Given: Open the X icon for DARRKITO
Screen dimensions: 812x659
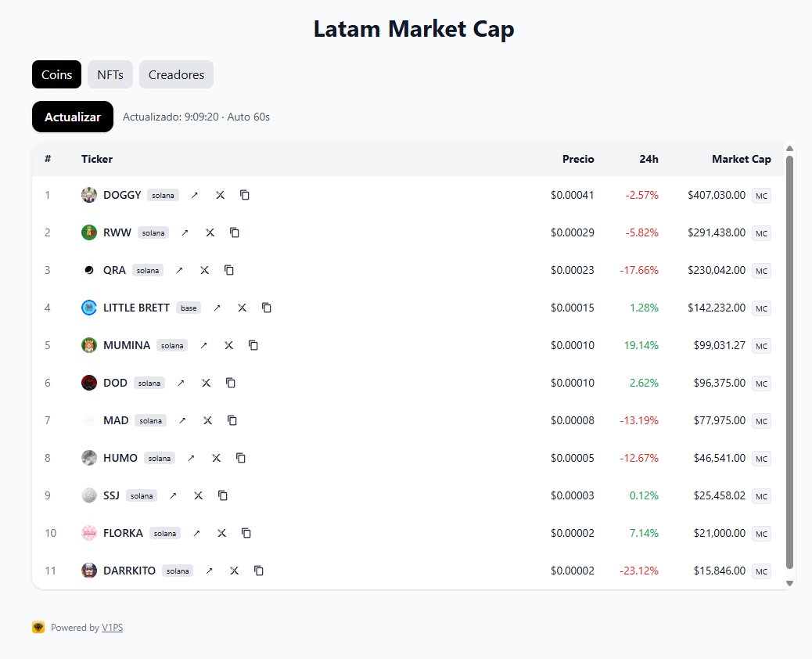Looking at the screenshot, I should tap(234, 571).
